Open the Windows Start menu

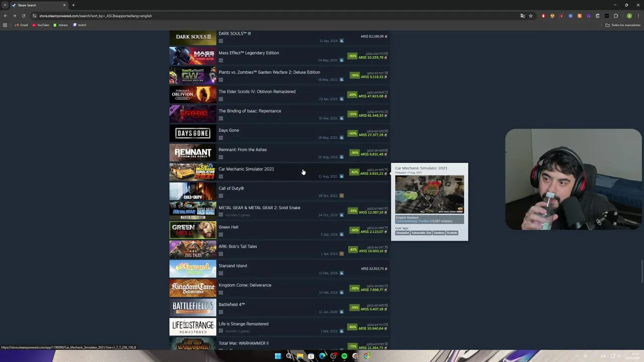[278, 356]
